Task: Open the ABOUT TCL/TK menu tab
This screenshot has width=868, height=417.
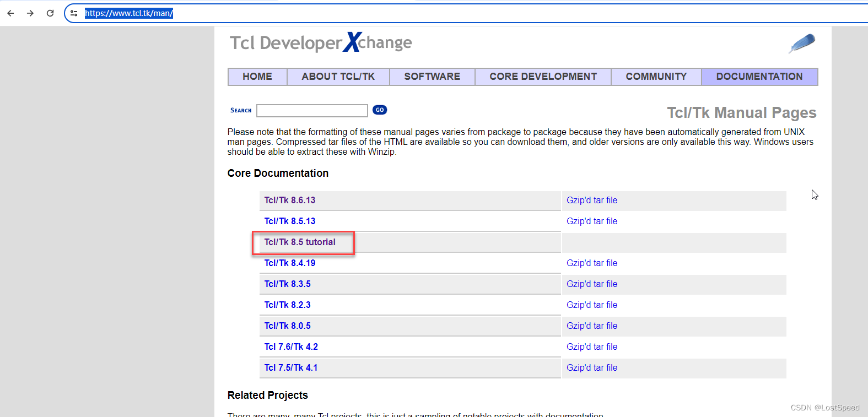Action: [x=338, y=77]
